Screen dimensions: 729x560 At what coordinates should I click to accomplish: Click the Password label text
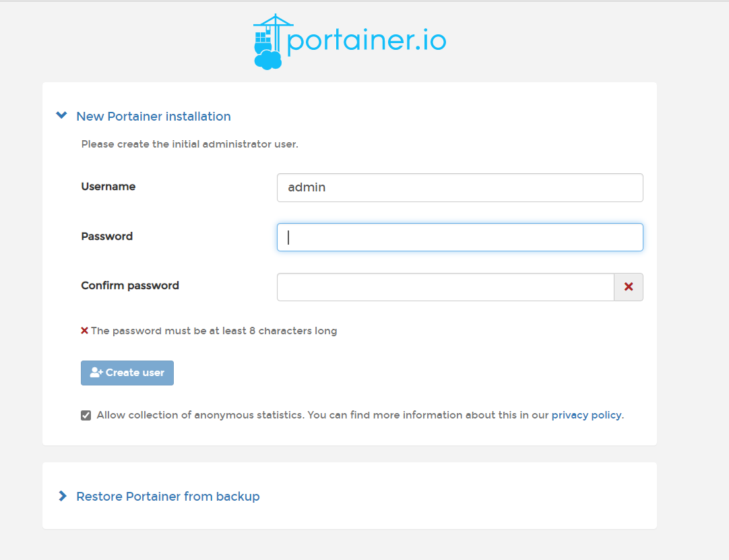click(107, 237)
